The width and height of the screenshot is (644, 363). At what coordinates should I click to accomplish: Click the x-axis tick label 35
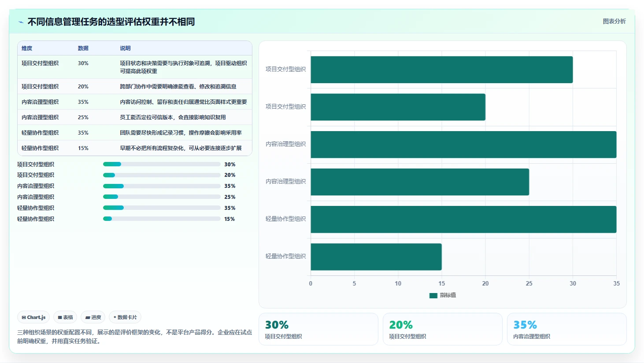point(616,284)
